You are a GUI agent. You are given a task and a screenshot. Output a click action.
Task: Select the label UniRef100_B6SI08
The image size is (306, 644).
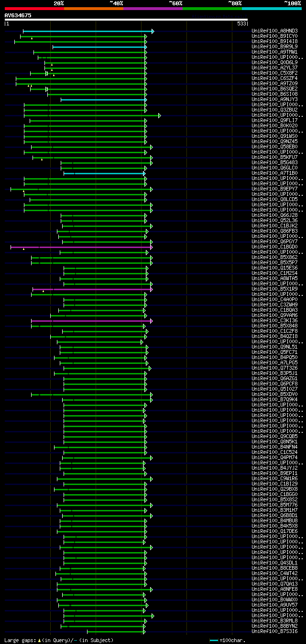(x=274, y=94)
